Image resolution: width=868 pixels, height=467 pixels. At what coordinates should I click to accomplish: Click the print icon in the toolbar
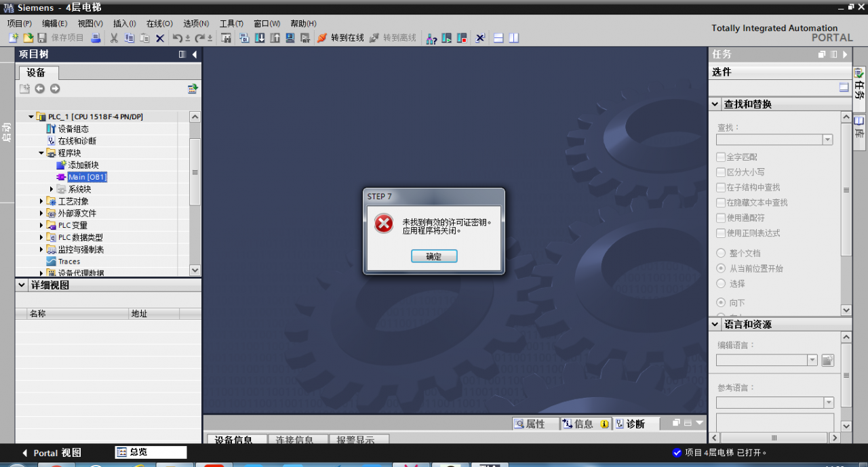click(x=96, y=38)
